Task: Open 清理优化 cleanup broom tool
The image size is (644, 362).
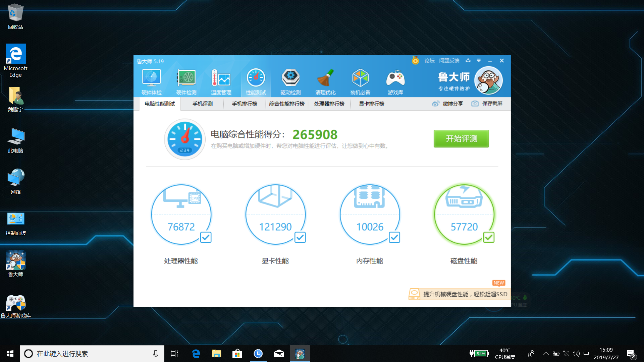Action: [x=325, y=82]
